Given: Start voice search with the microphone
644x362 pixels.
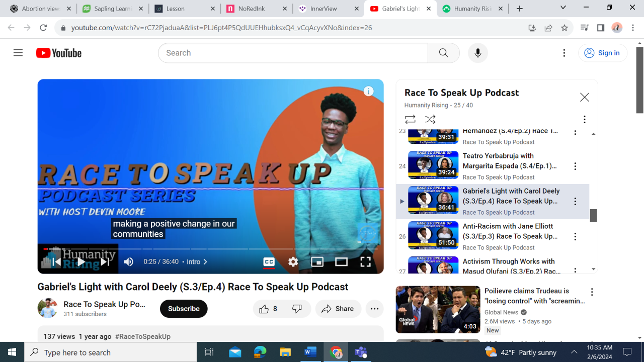Looking at the screenshot, I should click(x=477, y=53).
